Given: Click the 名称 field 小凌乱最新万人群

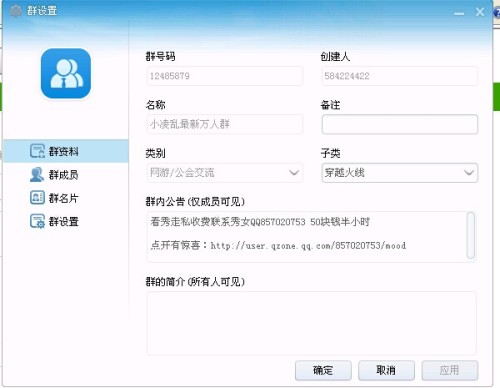Looking at the screenshot, I should pyautogui.click(x=225, y=124).
